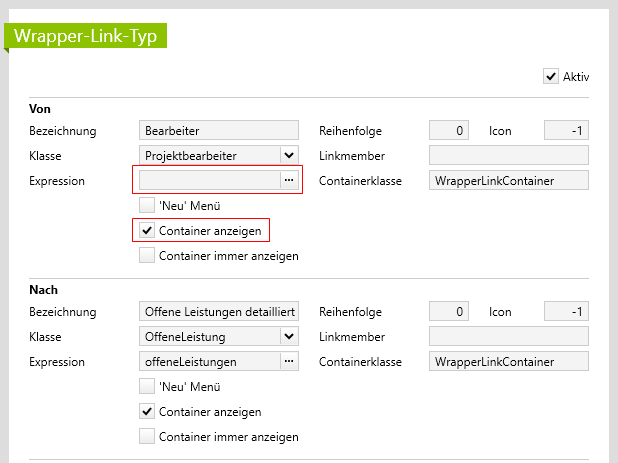Click the Von Linkmember field

508,155
